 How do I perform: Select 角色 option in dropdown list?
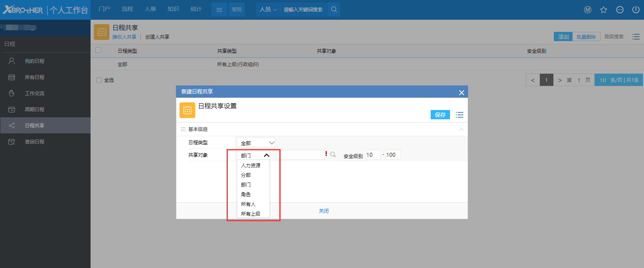[246, 195]
